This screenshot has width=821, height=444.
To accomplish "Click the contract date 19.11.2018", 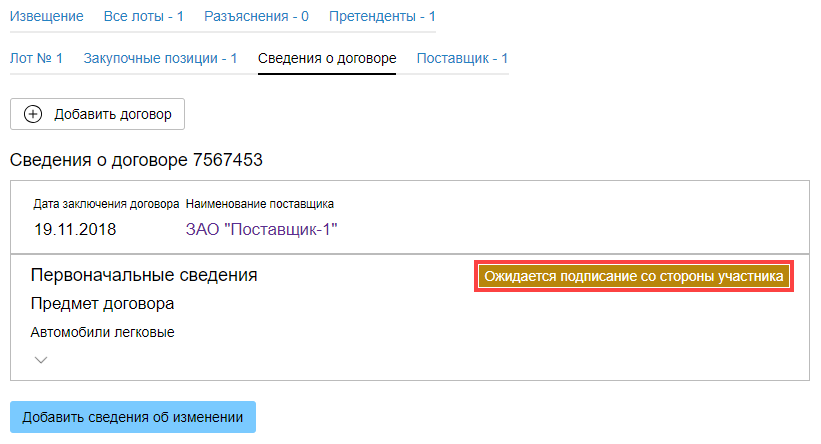I will [75, 229].
